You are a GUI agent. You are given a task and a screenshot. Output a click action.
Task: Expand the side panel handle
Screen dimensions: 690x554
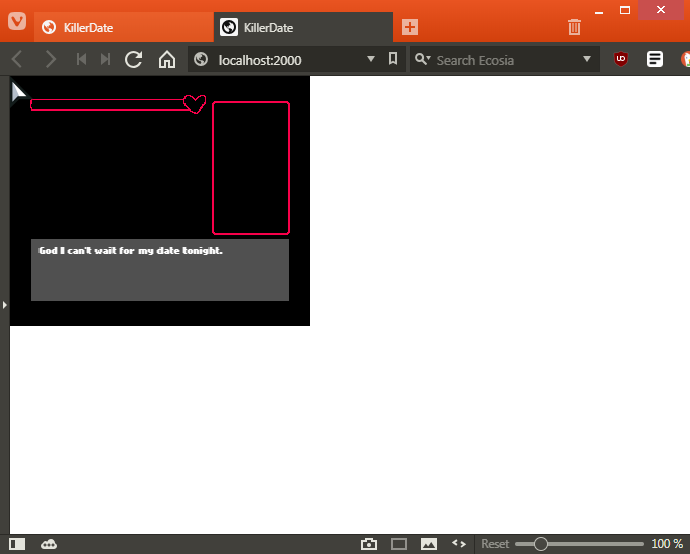[4, 305]
